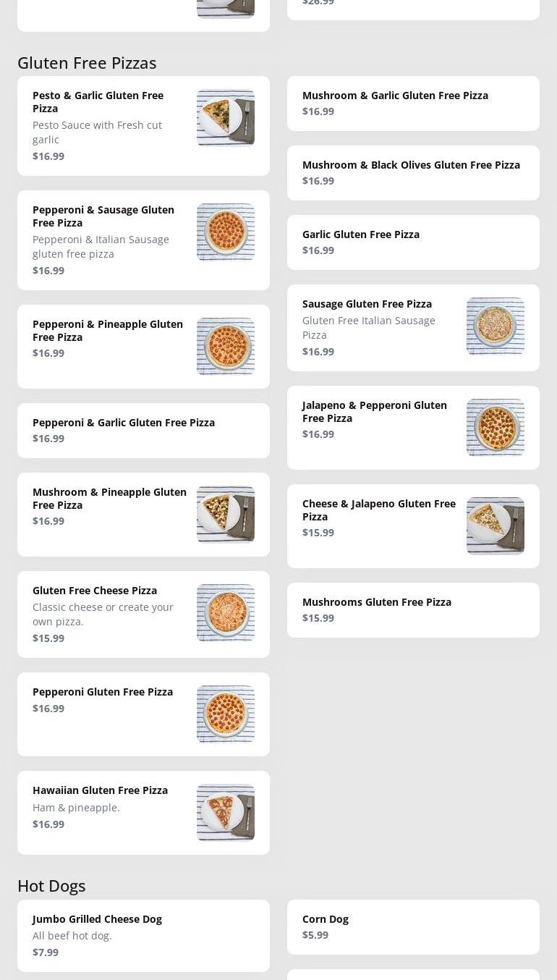This screenshot has height=980, width=557.
Task: Open Mushroom & Pineapple pizza picture
Action: [x=225, y=515]
